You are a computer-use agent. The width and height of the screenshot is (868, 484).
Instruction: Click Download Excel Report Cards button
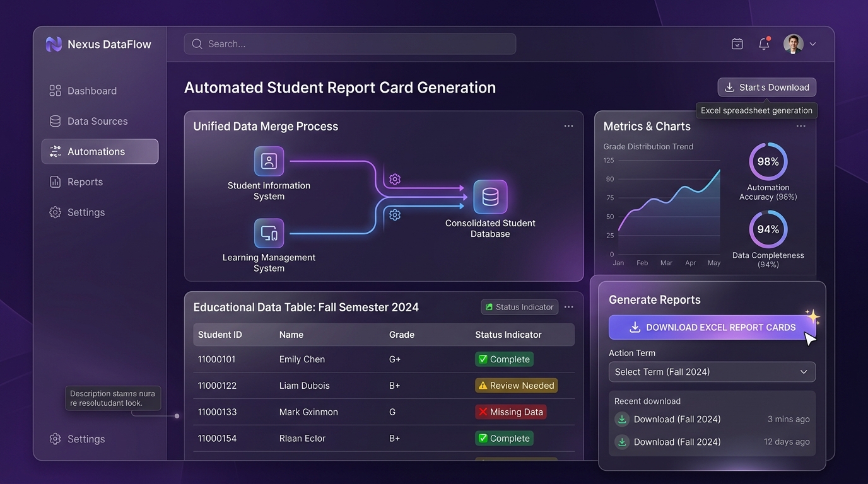pyautogui.click(x=712, y=328)
